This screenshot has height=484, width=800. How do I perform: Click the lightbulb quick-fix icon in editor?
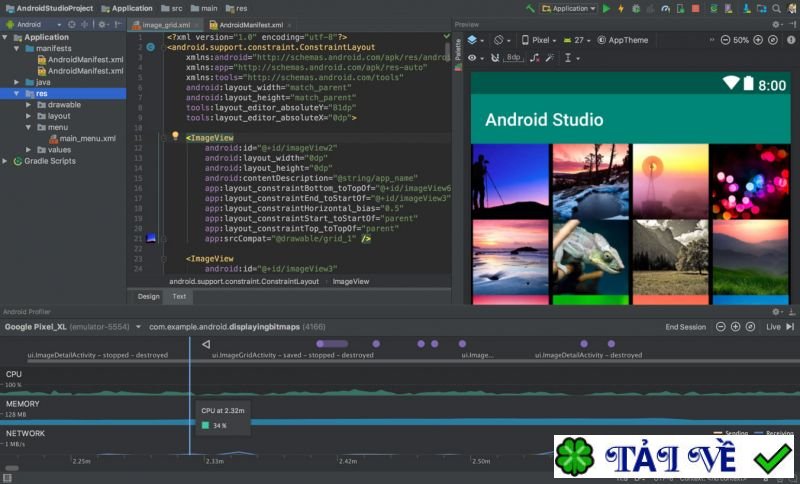[175, 136]
